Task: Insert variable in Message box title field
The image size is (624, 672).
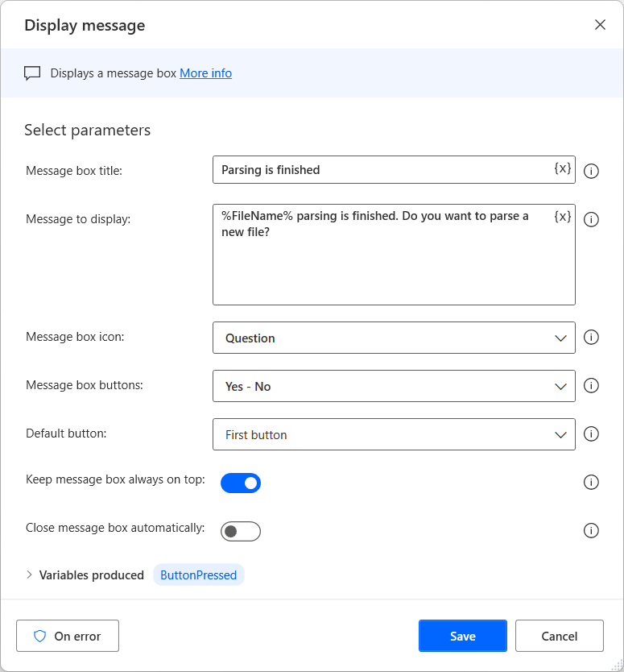Action: 563,168
